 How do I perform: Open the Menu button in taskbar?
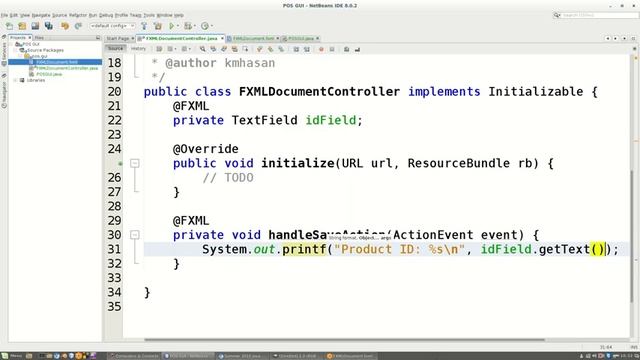[11, 356]
